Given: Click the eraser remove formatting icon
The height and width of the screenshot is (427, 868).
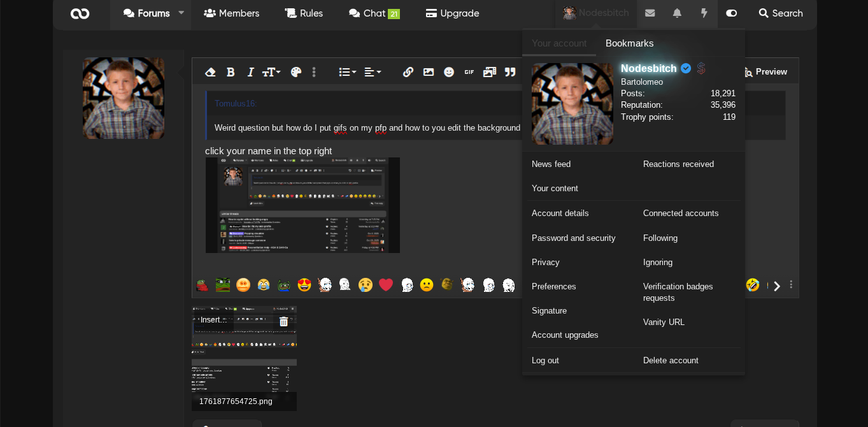Looking at the screenshot, I should point(210,72).
